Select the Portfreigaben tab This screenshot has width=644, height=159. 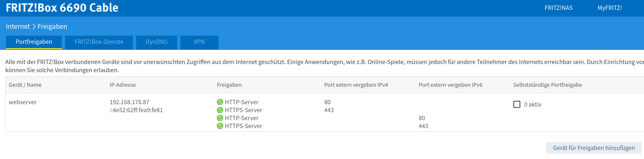34,42
